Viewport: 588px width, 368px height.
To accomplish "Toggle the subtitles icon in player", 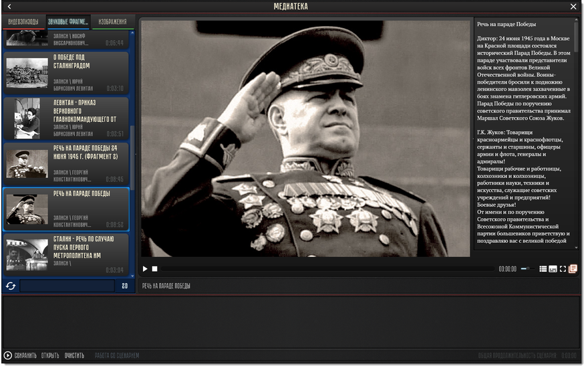I will pos(553,269).
